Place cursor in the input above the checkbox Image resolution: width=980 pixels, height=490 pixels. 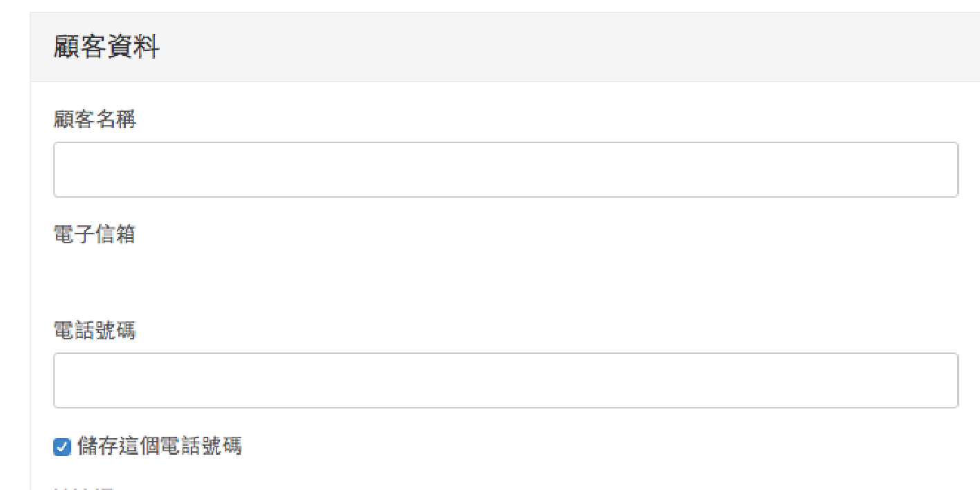tap(506, 381)
